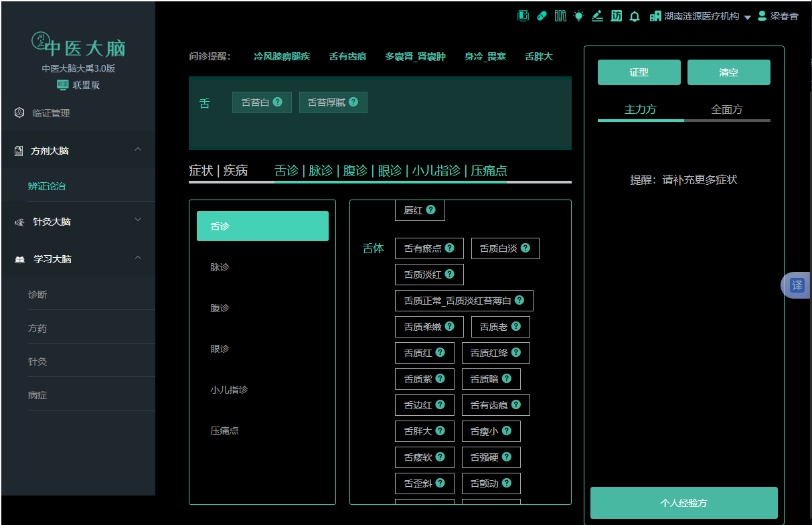Viewport: 812px width, 525px height.
Task: Click the floating 译 translate button
Action: point(797,285)
